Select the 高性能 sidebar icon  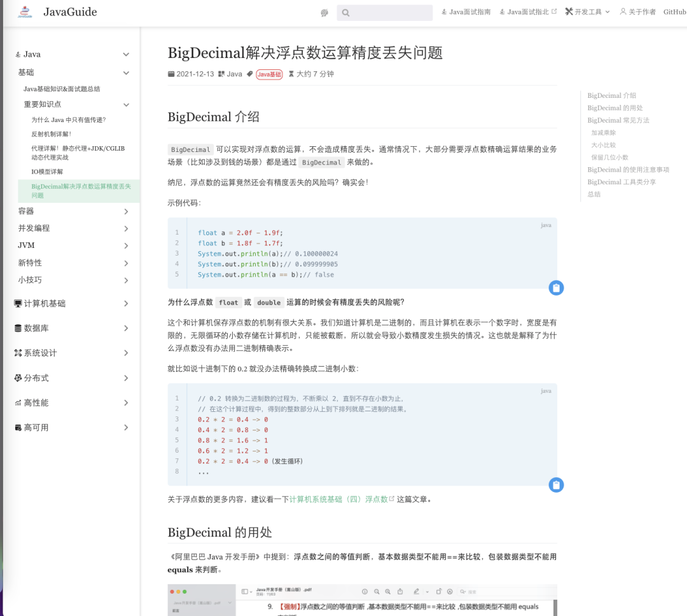[19, 402]
